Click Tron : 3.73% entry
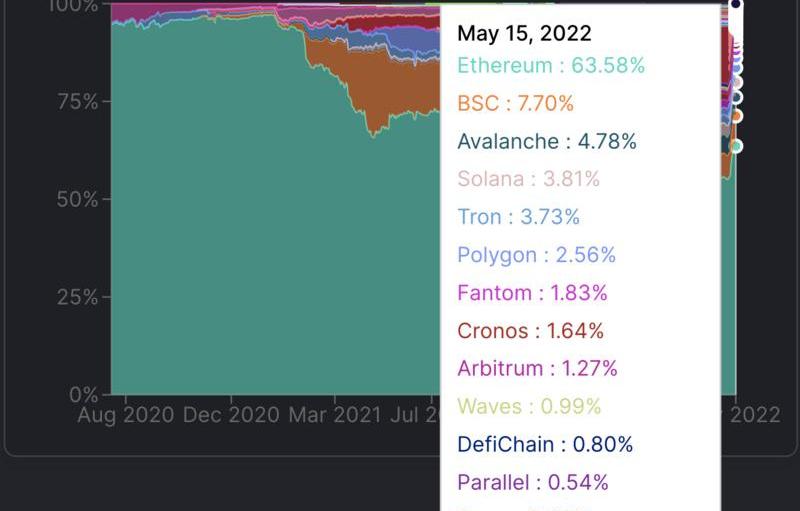Image resolution: width=800 pixels, height=511 pixels. [518, 217]
